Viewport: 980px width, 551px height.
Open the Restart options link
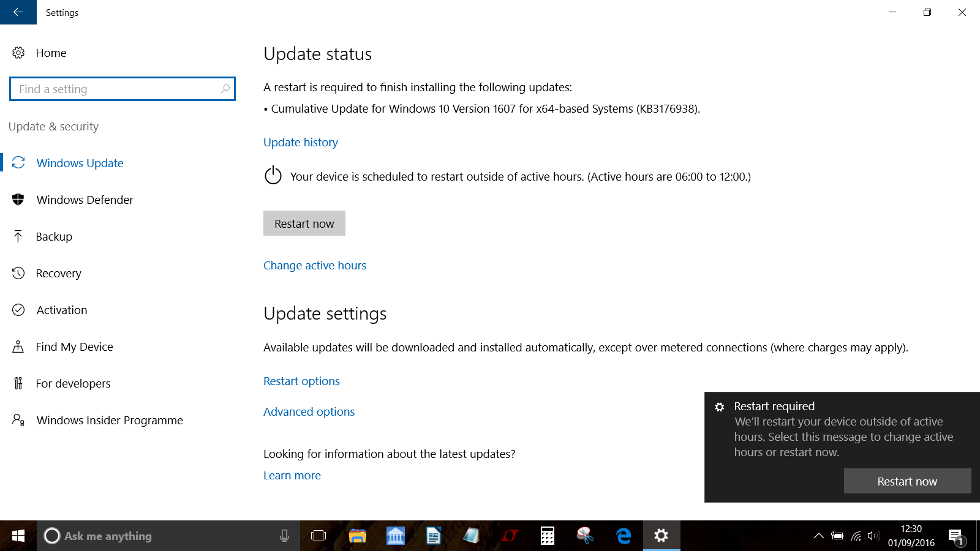301,381
